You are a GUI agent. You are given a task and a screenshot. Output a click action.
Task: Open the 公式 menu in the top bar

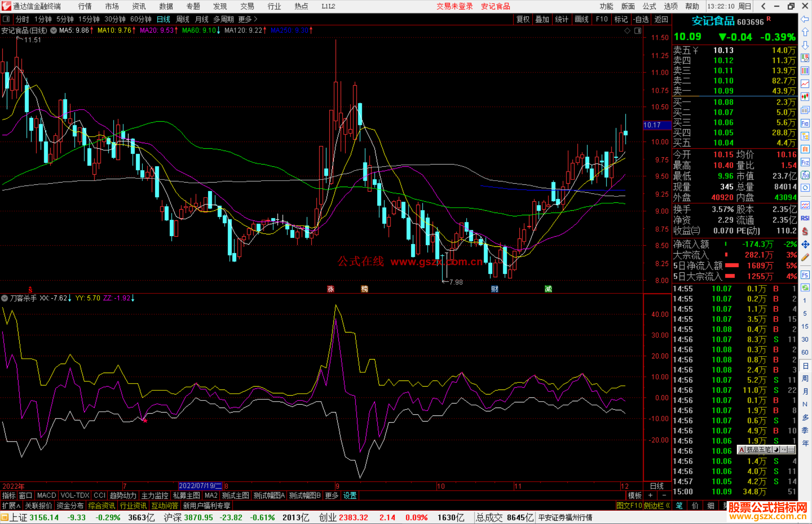point(649,6)
